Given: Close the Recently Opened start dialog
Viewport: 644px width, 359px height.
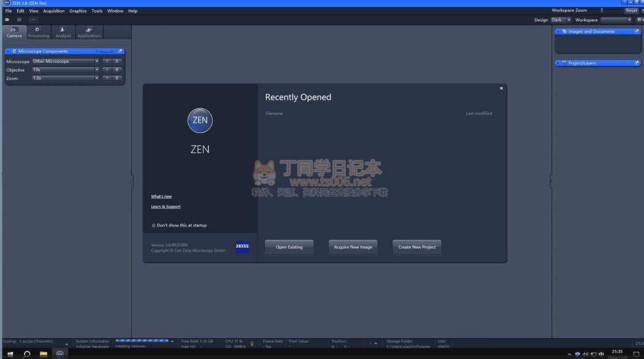Looking at the screenshot, I should (x=501, y=88).
